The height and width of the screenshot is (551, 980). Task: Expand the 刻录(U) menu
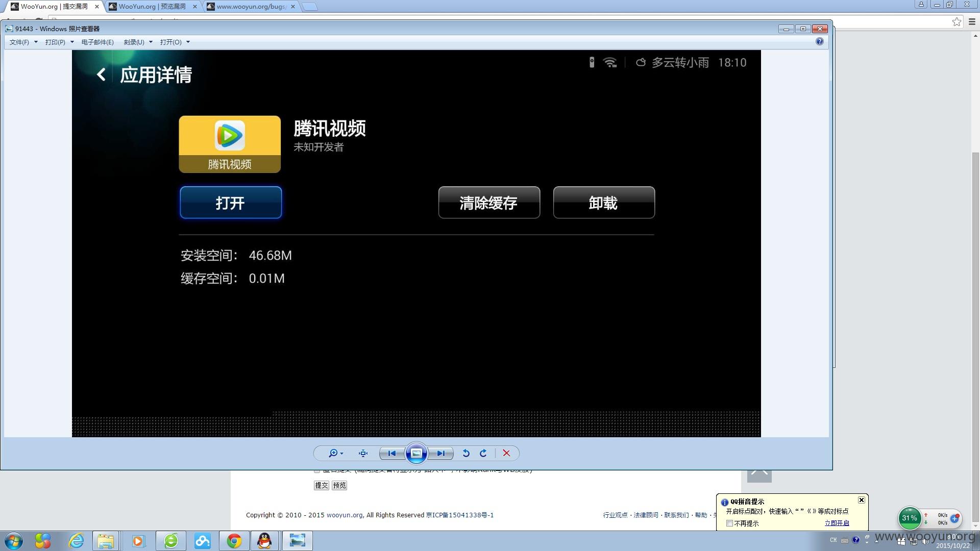(138, 42)
